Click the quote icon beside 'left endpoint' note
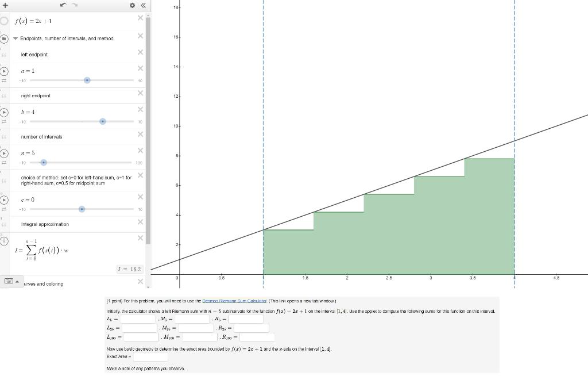This screenshot has height=376, width=588. (x=4, y=55)
